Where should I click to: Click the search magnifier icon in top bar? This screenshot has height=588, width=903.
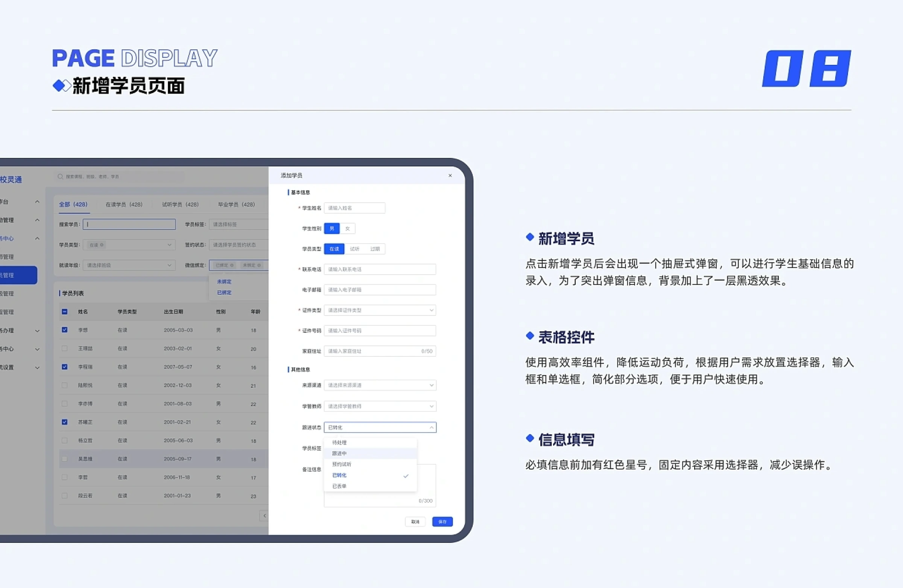[60, 176]
